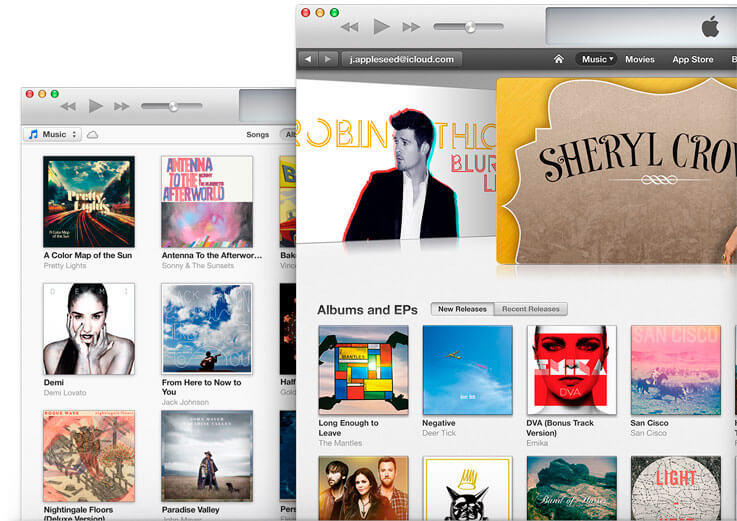Select the Songs view tab
This screenshot has width=737, height=521.
(x=257, y=134)
